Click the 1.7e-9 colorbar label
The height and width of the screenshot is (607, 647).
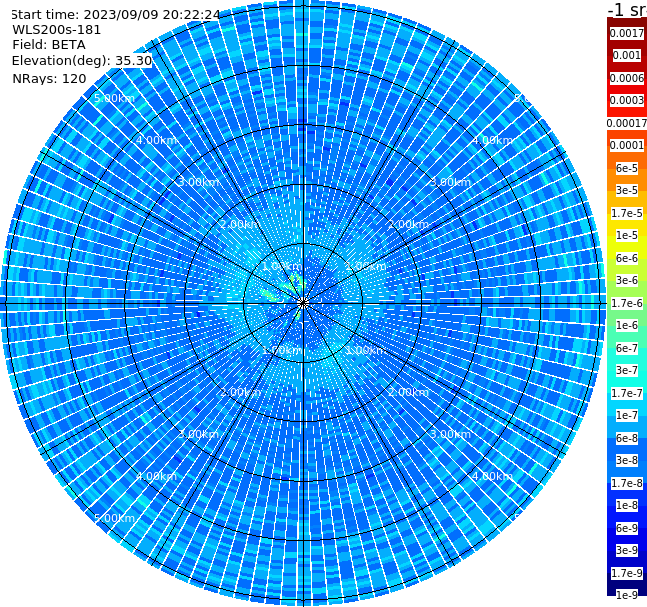click(627, 573)
